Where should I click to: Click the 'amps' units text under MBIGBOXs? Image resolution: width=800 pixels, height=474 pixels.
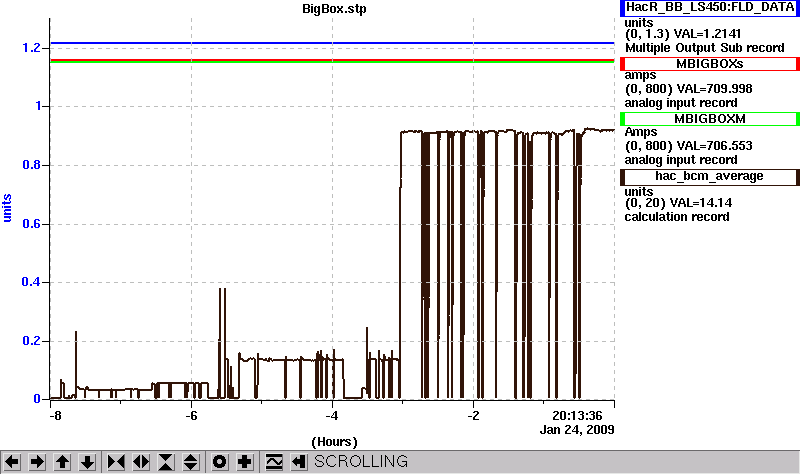click(x=640, y=76)
